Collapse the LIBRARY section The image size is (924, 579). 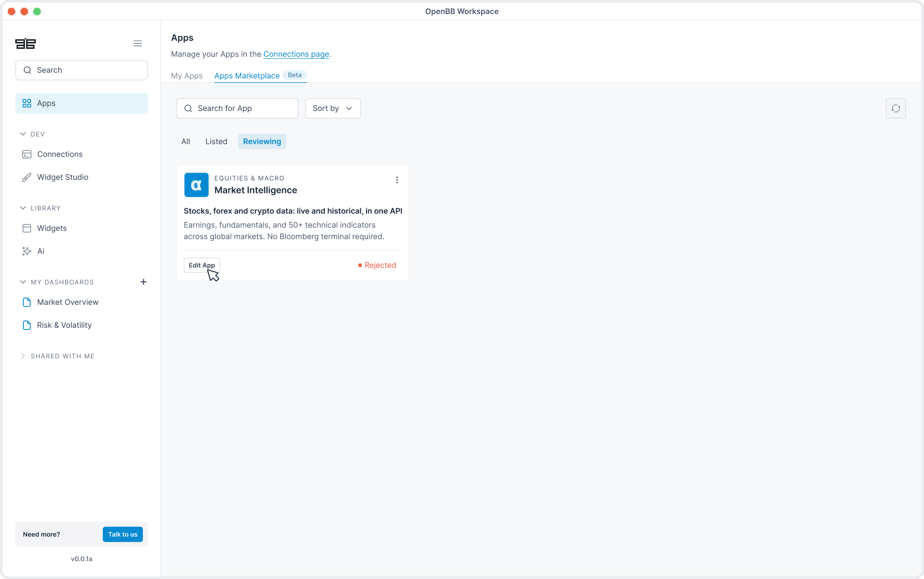click(23, 208)
